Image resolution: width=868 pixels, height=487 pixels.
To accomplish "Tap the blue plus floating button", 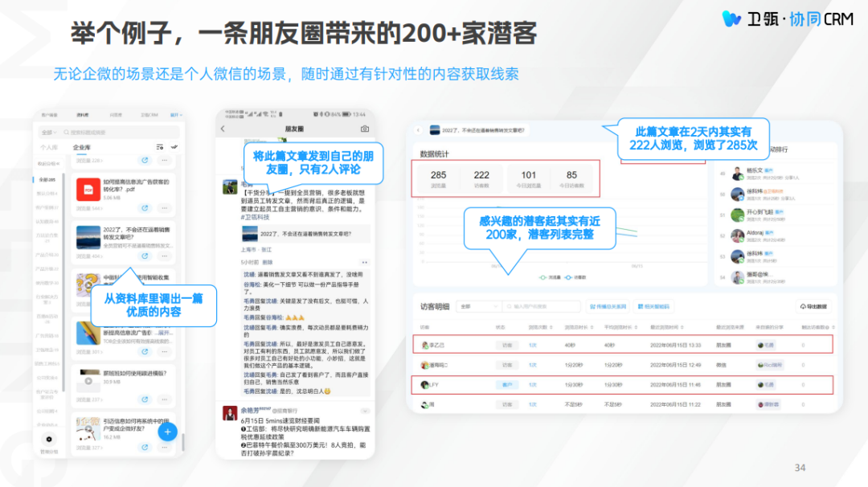I will (x=167, y=432).
